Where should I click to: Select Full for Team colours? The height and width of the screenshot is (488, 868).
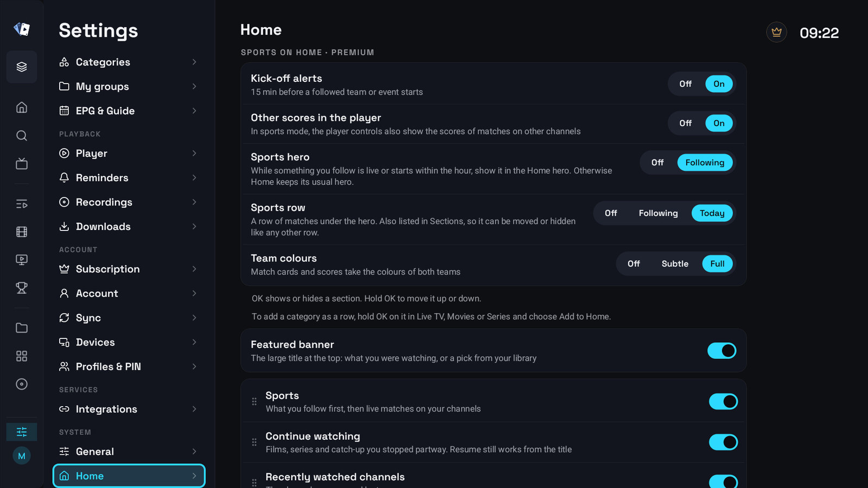[717, 264]
